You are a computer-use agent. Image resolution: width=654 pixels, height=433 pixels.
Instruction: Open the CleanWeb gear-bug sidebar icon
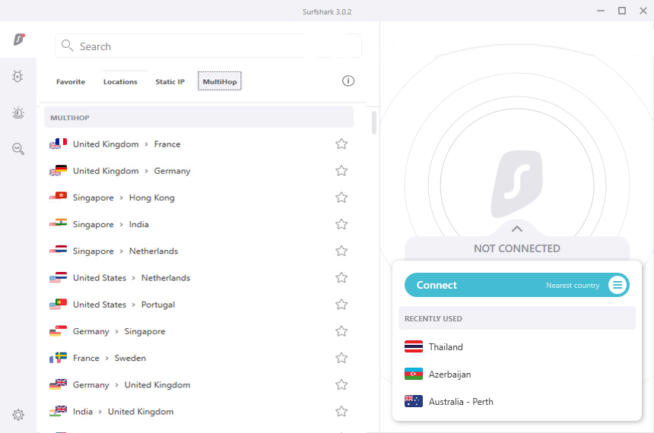[x=18, y=76]
